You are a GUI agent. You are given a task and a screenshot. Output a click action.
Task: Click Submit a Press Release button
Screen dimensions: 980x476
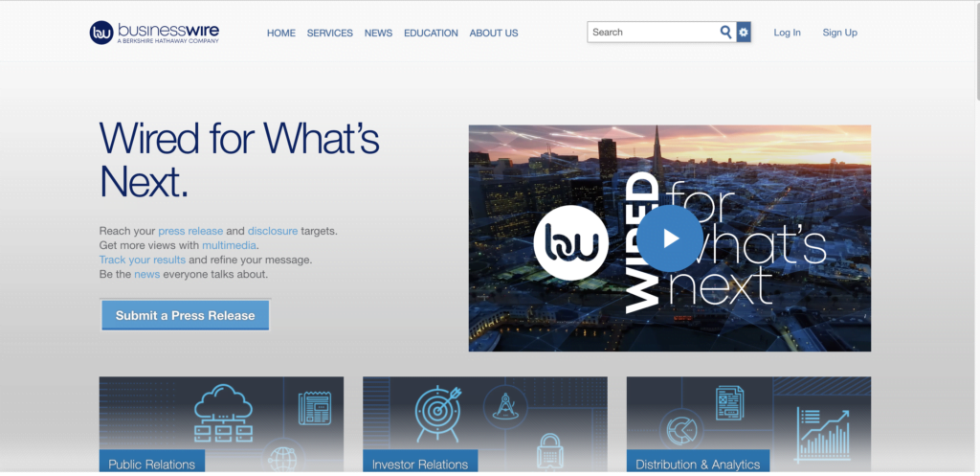tap(185, 315)
